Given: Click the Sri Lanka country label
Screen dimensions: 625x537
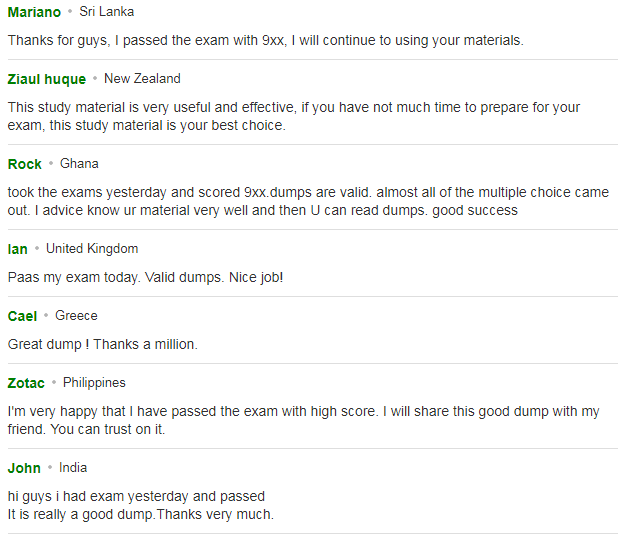Looking at the screenshot, I should click(106, 12).
